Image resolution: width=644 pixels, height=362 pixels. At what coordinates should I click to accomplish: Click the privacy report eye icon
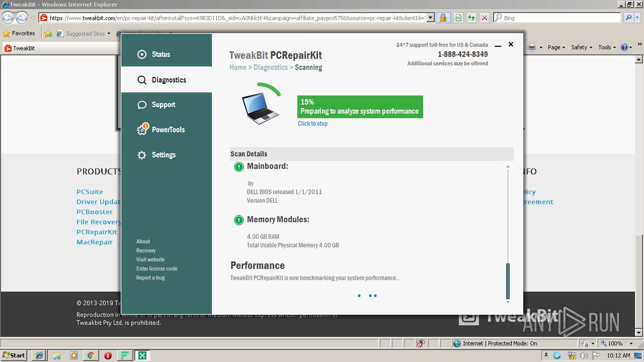(422, 343)
